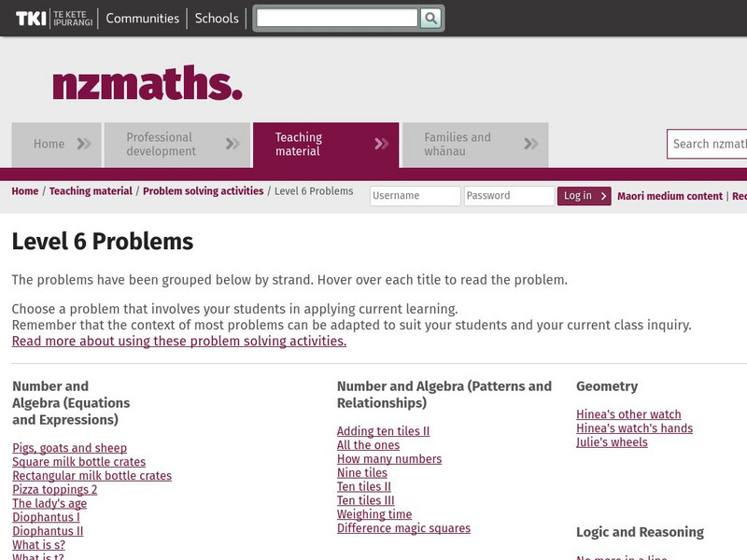The width and height of the screenshot is (747, 560).
Task: Open All the ones problem
Action: [368, 445]
